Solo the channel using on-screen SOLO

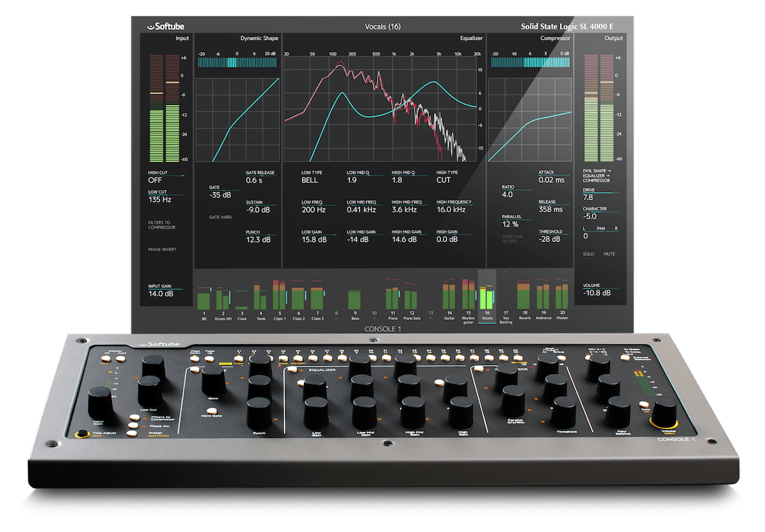[x=588, y=254]
